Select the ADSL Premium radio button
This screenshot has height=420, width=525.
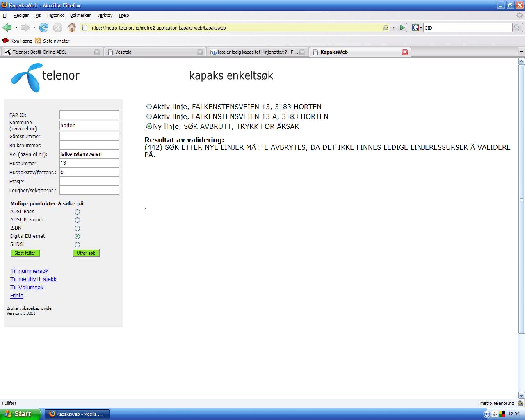coord(77,220)
